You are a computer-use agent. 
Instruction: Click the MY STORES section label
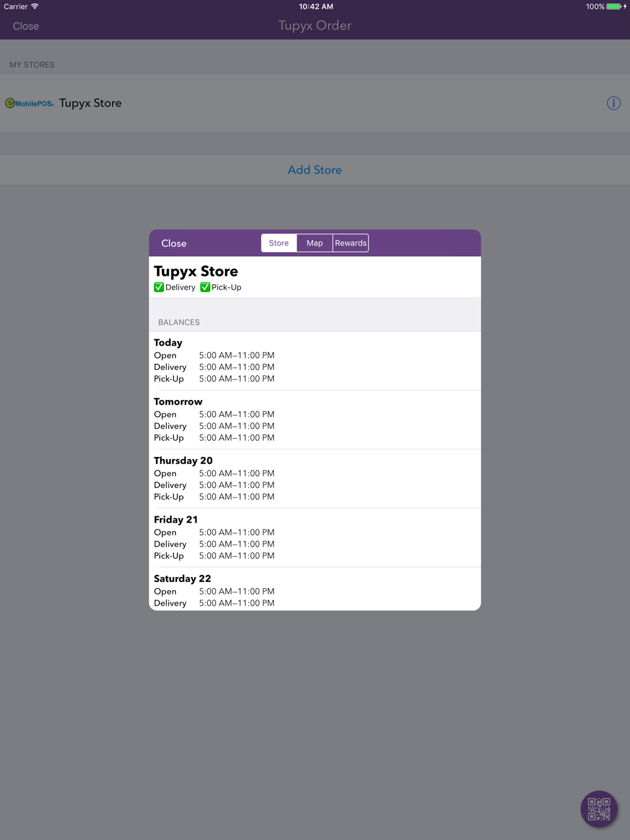[x=32, y=65]
